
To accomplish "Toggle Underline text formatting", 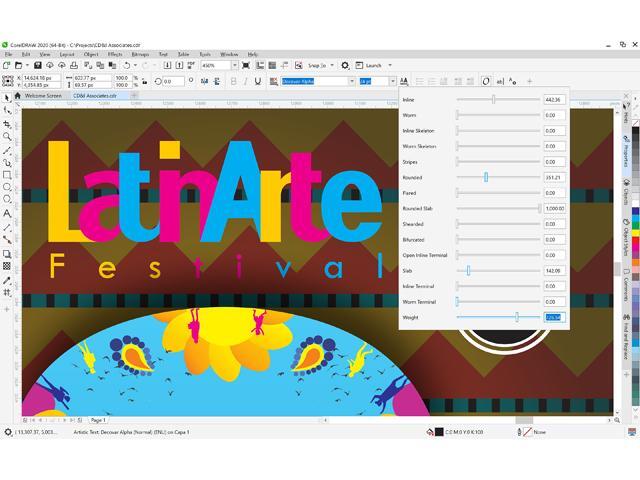I will click(259, 81).
